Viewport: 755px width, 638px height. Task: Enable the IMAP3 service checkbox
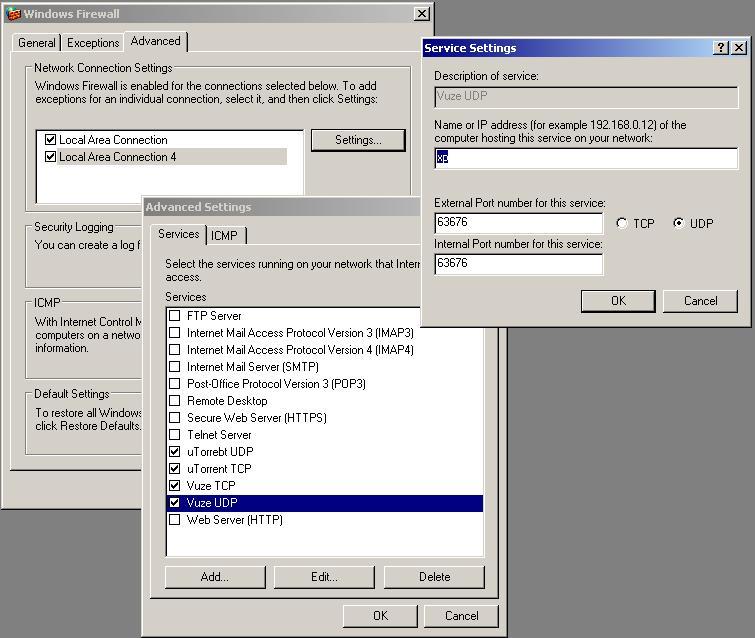point(175,333)
